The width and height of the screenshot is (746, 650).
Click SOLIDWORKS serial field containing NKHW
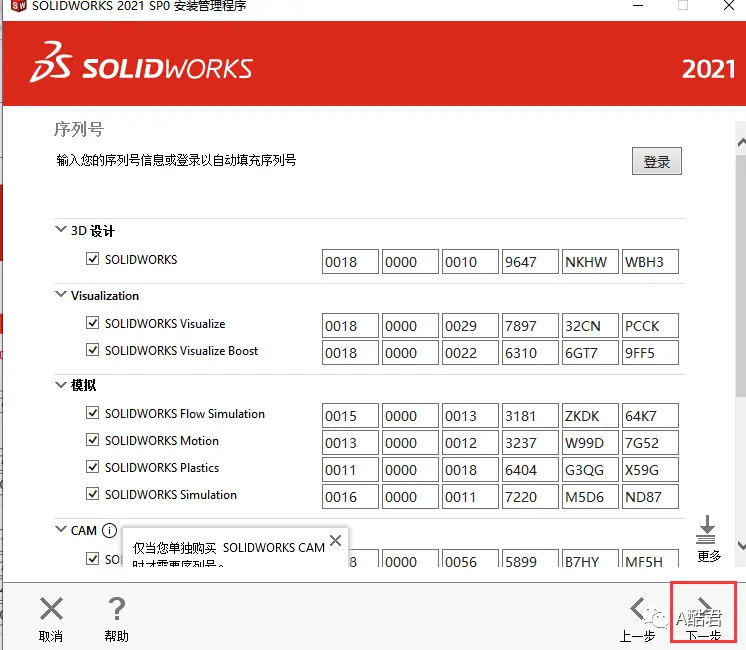pyautogui.click(x=590, y=262)
